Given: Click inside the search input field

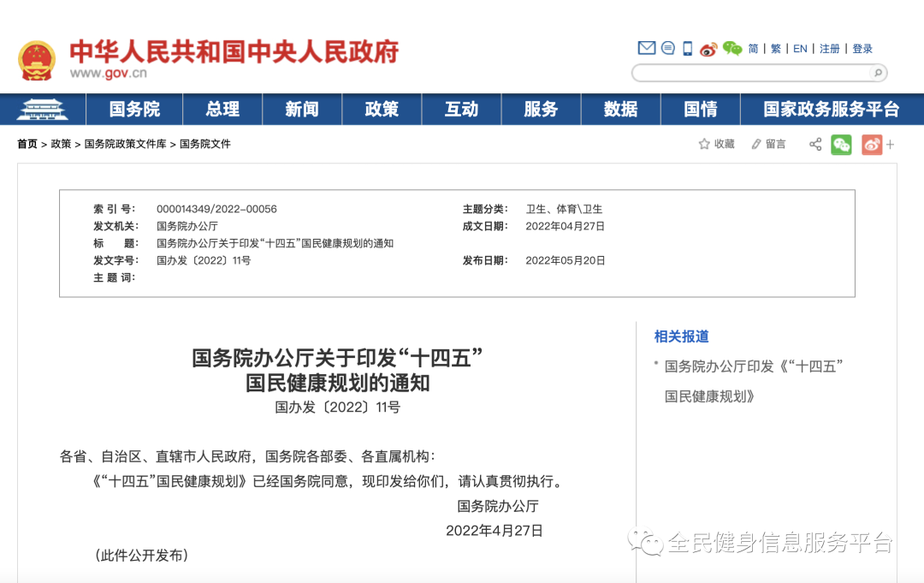Looking at the screenshot, I should 753,73.
